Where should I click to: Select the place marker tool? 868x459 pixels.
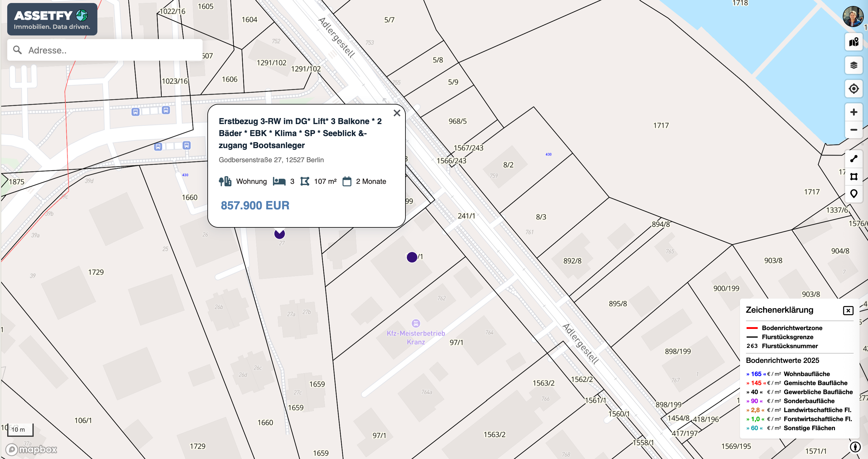(853, 194)
